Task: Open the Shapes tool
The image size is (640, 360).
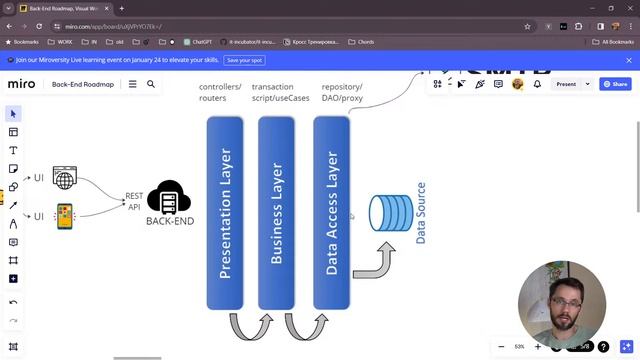Action: pos(13,187)
